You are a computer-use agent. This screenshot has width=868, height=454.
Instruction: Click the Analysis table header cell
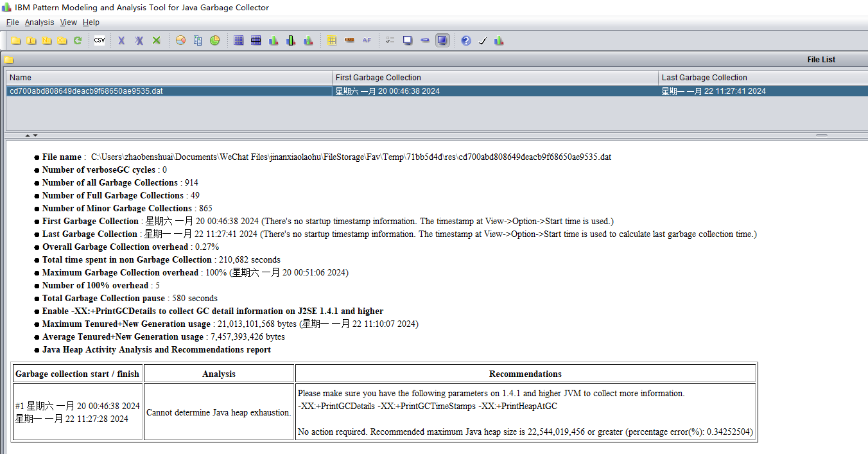click(219, 374)
